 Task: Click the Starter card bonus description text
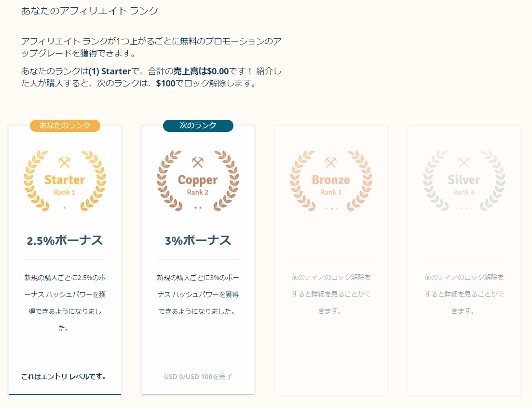(x=65, y=303)
